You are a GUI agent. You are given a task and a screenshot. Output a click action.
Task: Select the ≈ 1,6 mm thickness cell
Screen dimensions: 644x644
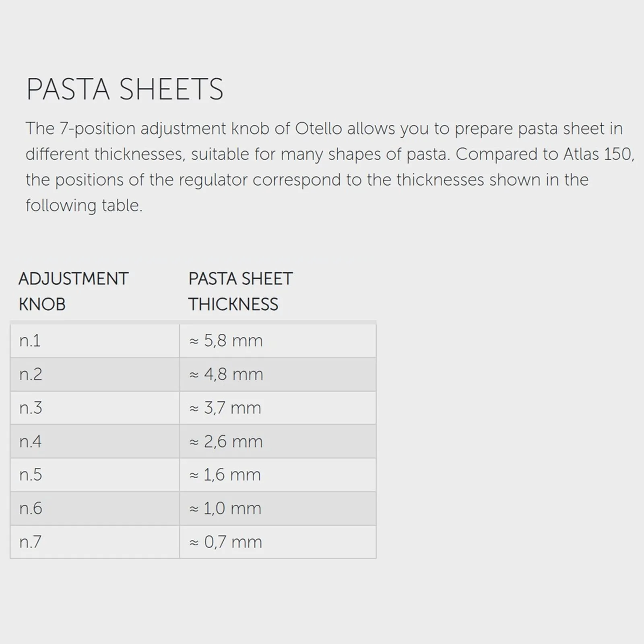[x=278, y=475]
